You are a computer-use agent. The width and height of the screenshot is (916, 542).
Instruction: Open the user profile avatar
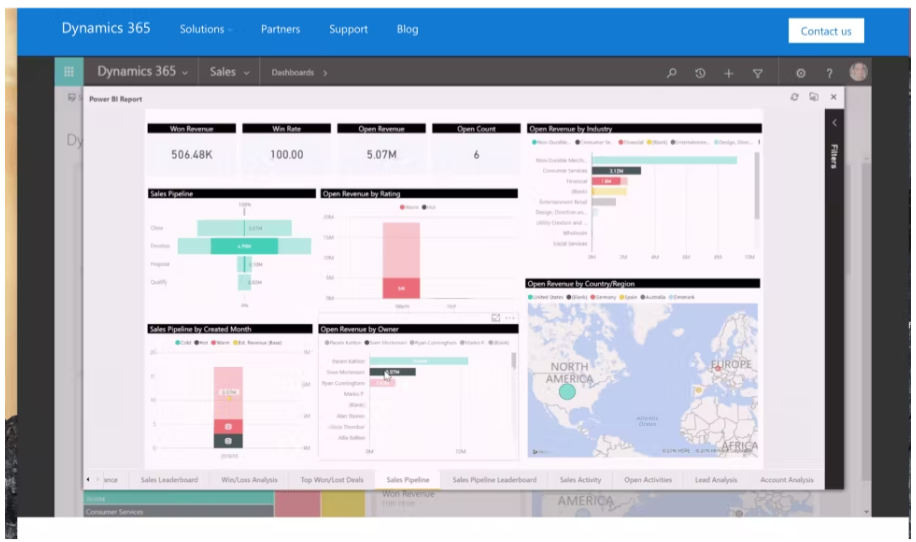858,72
